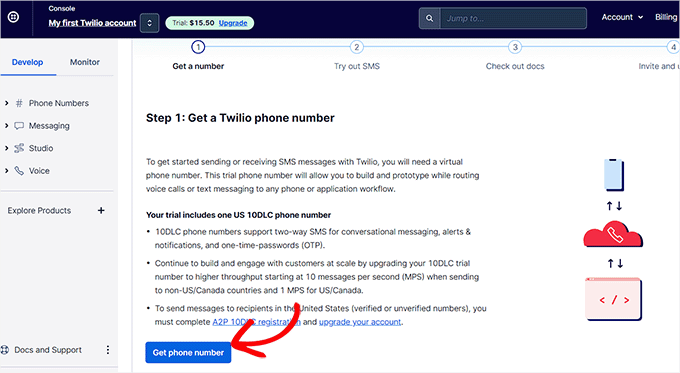Open the Upgrade link in trial badge

233,23
